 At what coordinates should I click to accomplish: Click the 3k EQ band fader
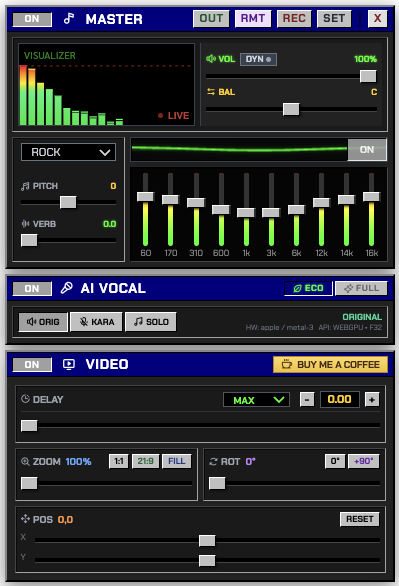tap(271, 213)
